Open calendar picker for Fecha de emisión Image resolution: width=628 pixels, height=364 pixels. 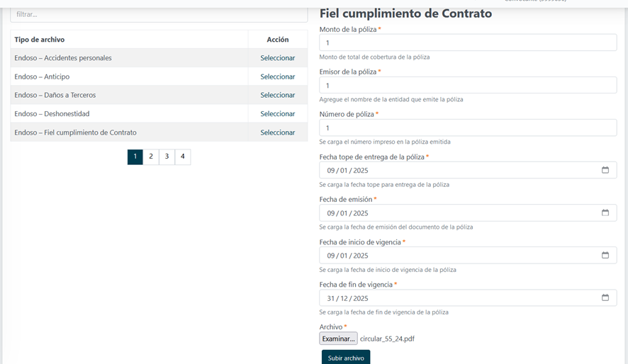[605, 213]
